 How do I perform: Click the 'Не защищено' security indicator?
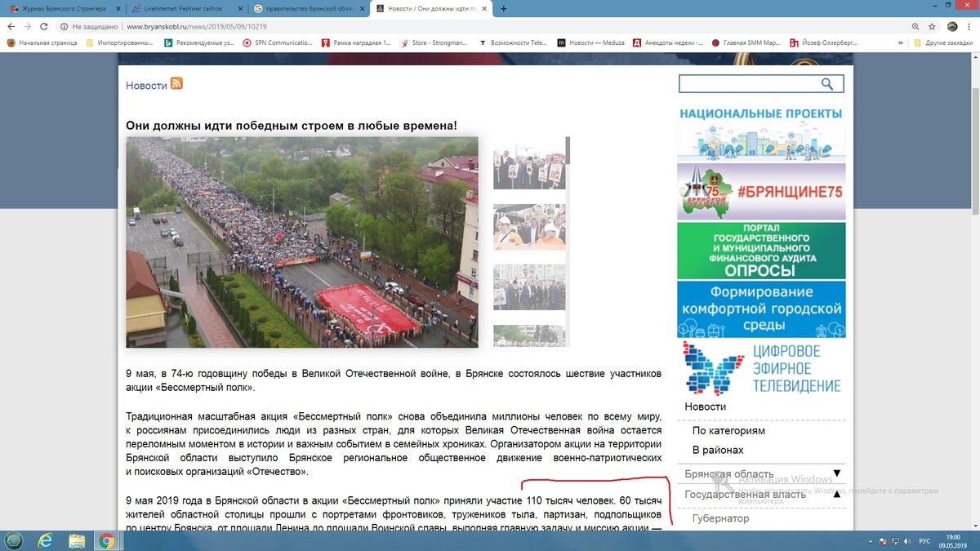coord(90,26)
